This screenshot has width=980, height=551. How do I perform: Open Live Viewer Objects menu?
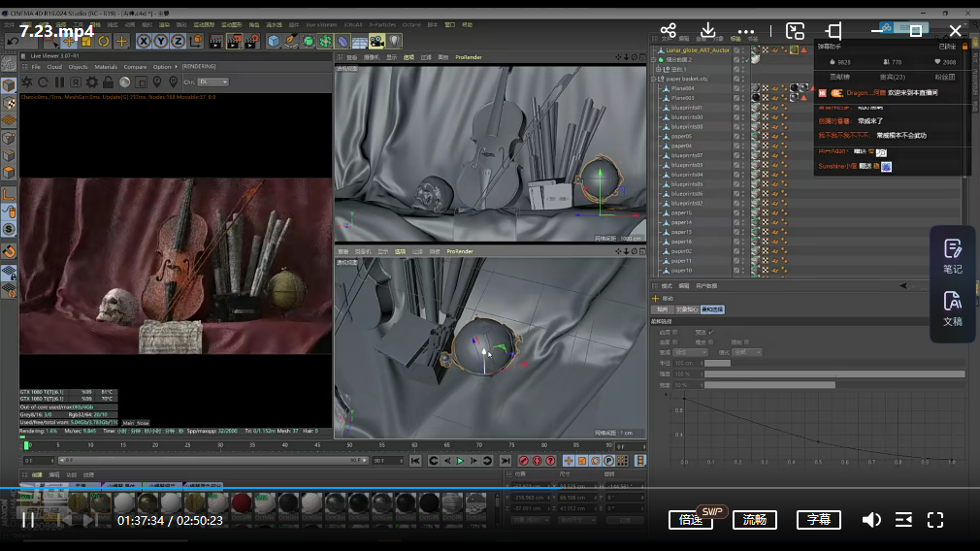[79, 67]
